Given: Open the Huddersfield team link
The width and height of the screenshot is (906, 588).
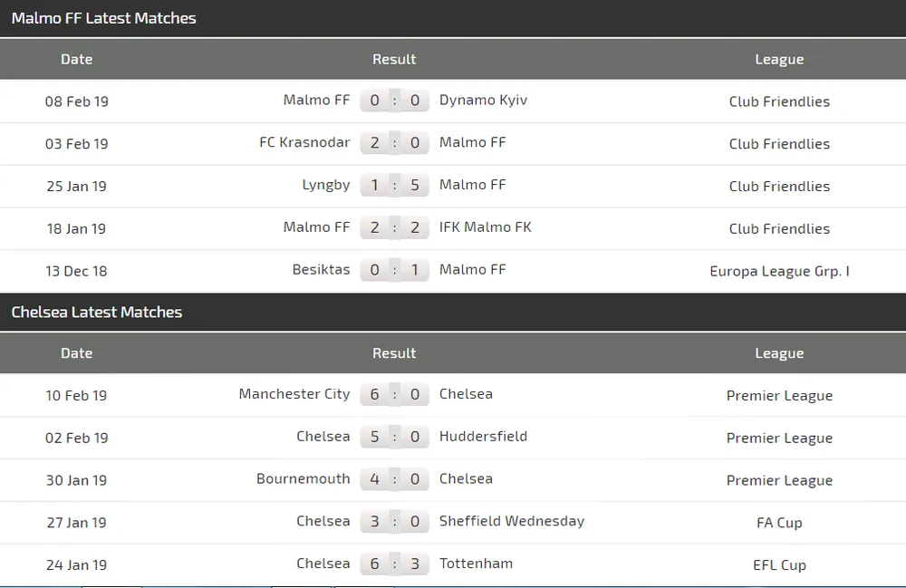Looking at the screenshot, I should click(483, 437).
